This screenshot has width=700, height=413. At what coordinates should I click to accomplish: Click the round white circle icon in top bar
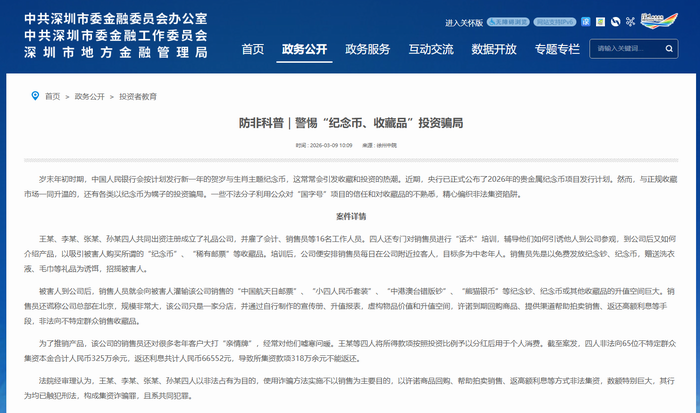click(615, 22)
